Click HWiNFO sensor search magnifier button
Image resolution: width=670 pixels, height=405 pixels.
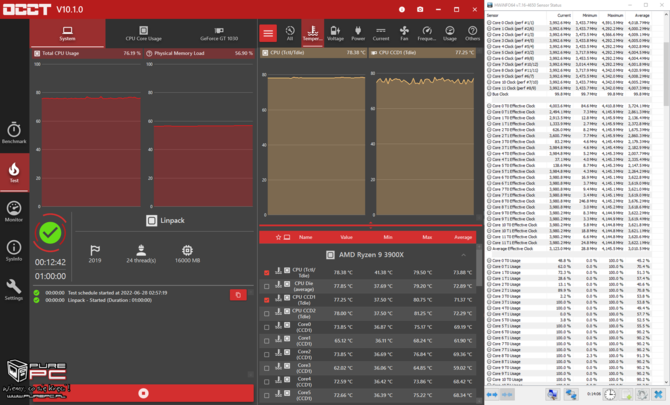point(552,394)
